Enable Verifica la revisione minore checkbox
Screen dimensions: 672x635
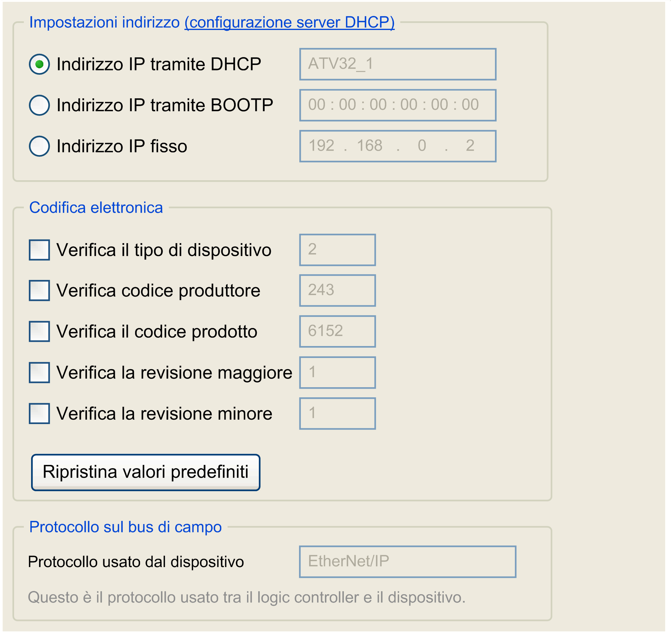[x=39, y=413]
